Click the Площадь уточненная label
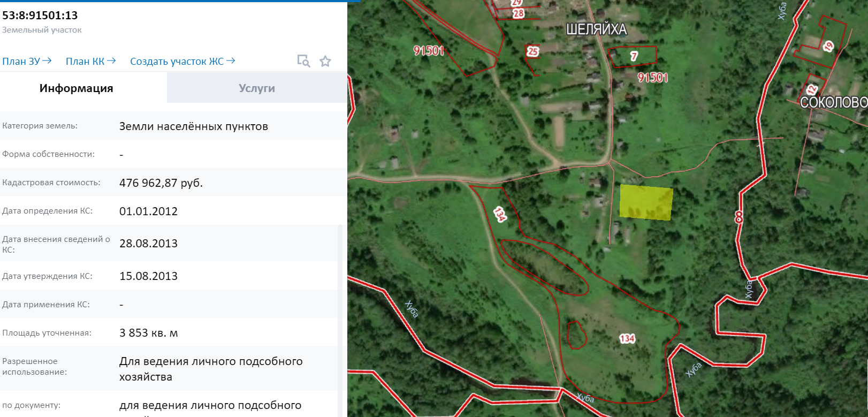868x417 pixels. point(47,333)
